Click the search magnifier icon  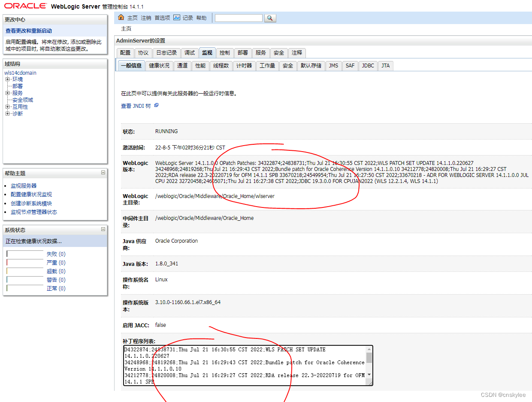click(270, 18)
